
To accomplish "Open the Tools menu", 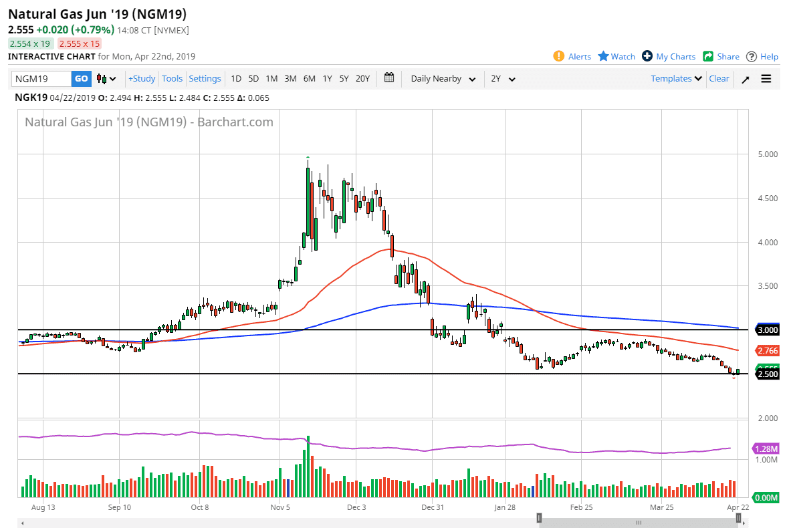I will point(172,78).
